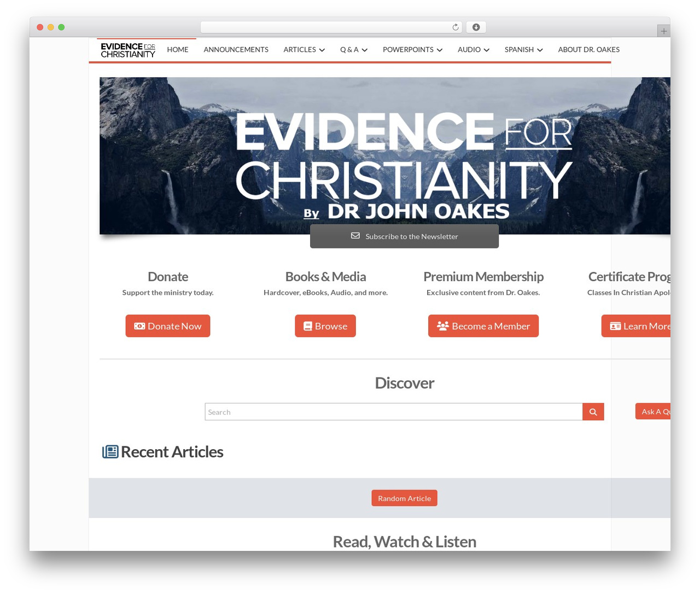Click the Donate Now button
Image resolution: width=700 pixels, height=593 pixels.
168,326
